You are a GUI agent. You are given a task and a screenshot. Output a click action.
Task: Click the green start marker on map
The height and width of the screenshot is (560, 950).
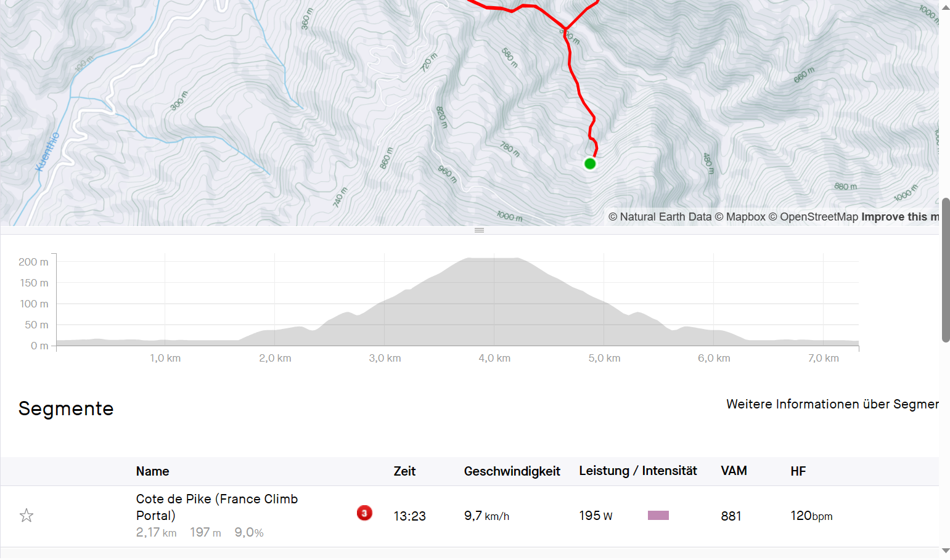(x=590, y=164)
